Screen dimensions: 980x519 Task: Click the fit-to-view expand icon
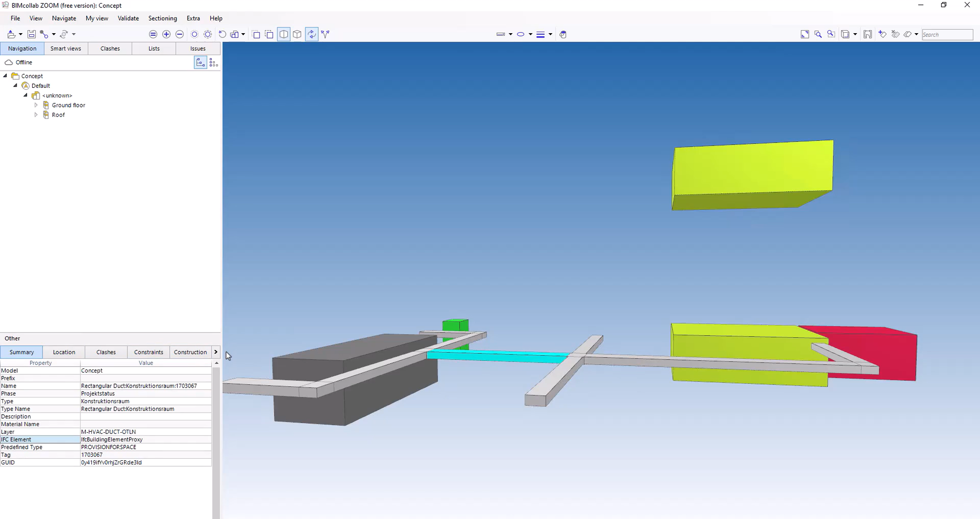805,34
